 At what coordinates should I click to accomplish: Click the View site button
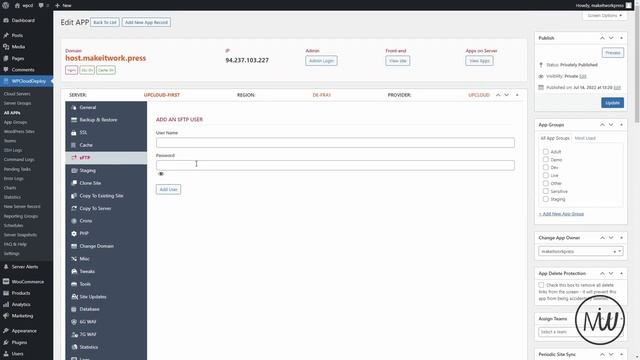pos(398,61)
